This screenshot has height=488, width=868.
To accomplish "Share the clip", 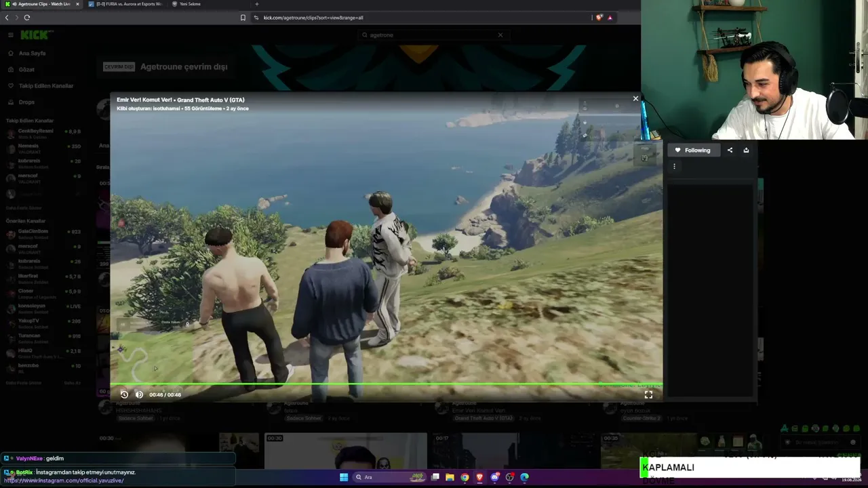I will tap(730, 150).
